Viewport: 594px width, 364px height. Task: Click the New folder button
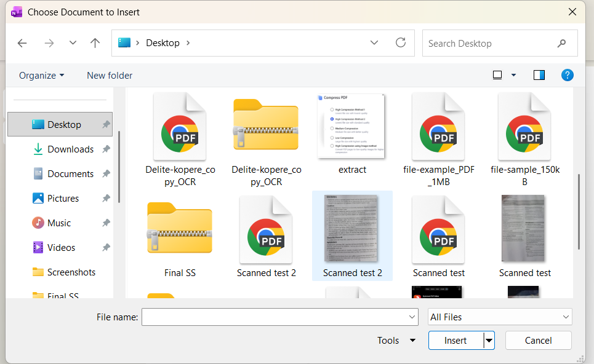pyautogui.click(x=110, y=76)
